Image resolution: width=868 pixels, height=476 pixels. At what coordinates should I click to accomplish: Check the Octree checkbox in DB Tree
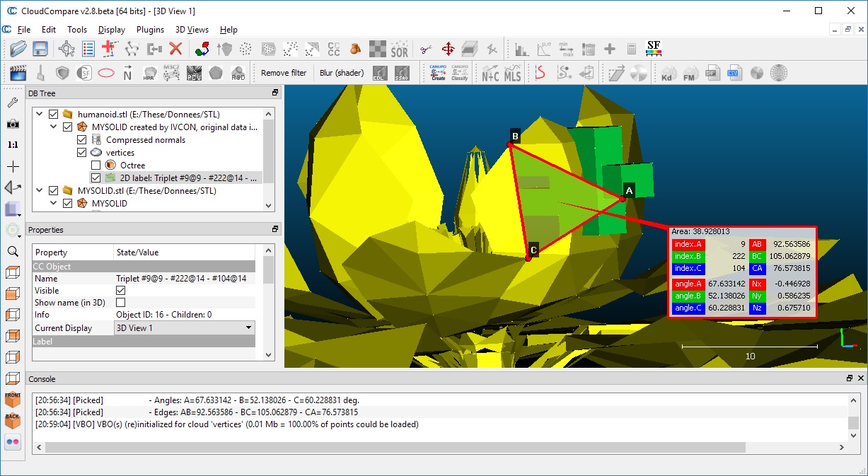click(x=96, y=166)
